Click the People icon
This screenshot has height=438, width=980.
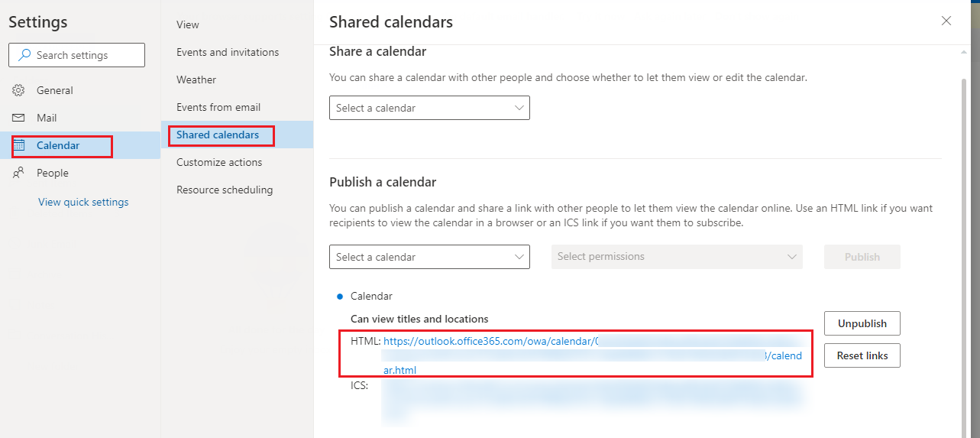(x=19, y=173)
